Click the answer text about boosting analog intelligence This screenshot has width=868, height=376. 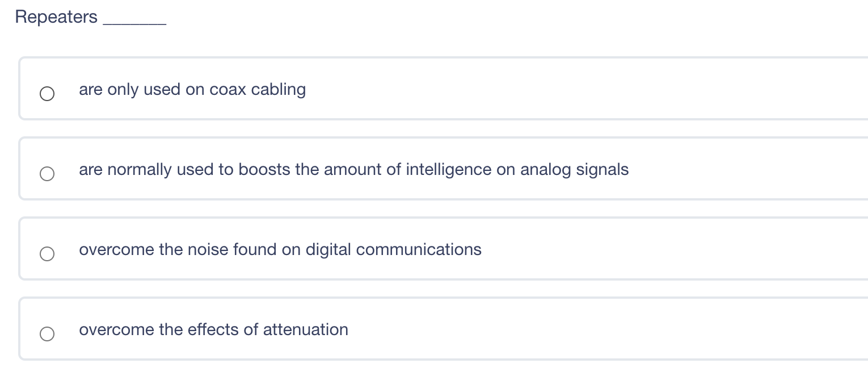pos(353,170)
